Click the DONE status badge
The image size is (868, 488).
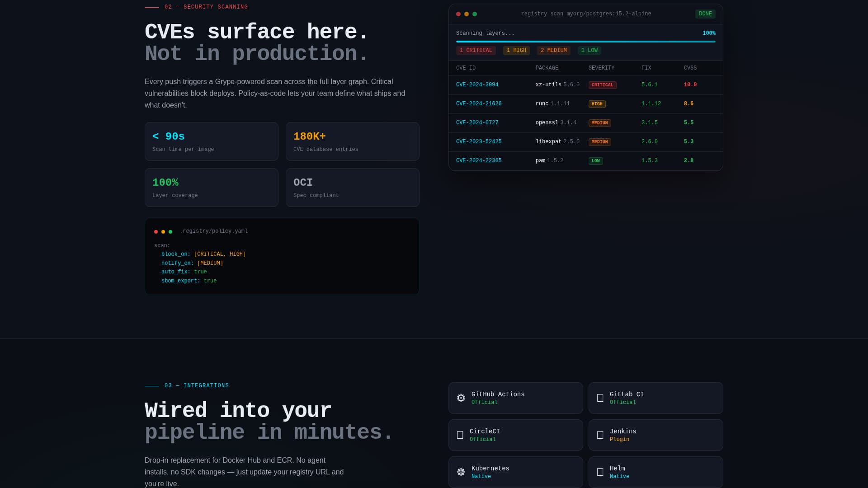tap(705, 14)
